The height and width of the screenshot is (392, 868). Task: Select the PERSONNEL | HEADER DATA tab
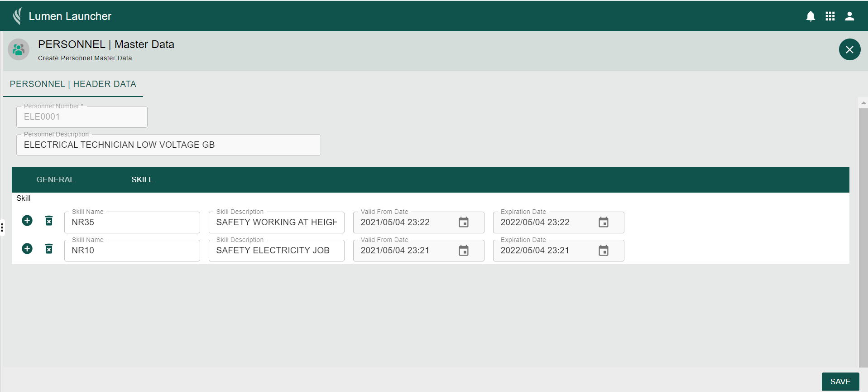[x=73, y=84]
